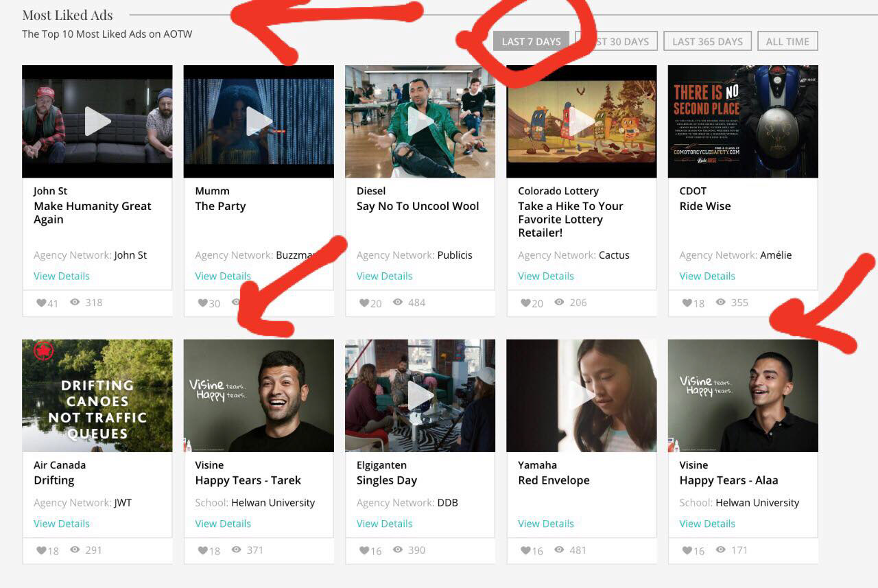Open View Details for Colorado Lottery
The width and height of the screenshot is (878, 588).
tap(546, 276)
